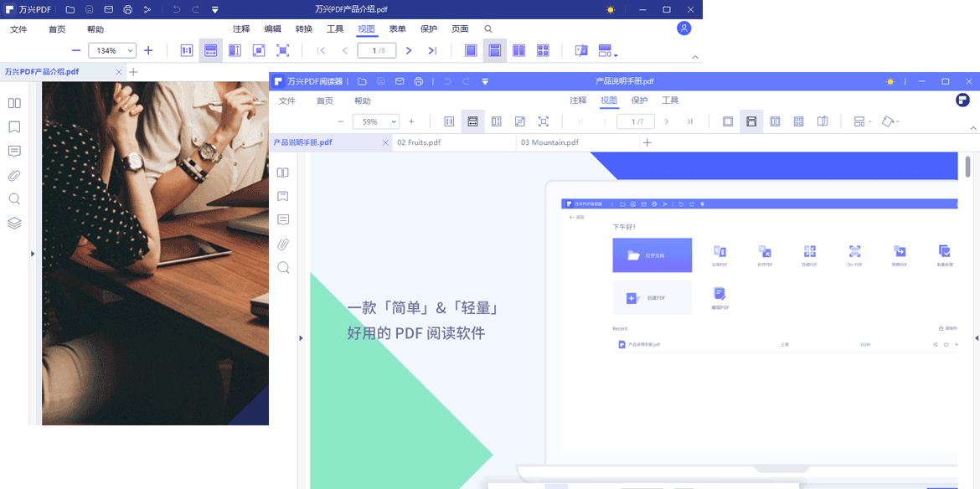This screenshot has height=489, width=980.
Task: Click the print icon in 万兴PDF title bar
Action: (x=128, y=9)
